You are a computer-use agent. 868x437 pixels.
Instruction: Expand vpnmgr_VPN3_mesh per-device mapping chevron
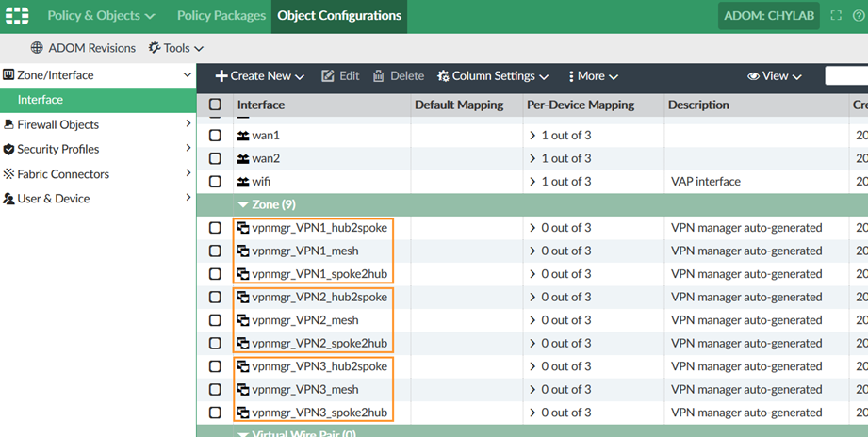point(532,390)
